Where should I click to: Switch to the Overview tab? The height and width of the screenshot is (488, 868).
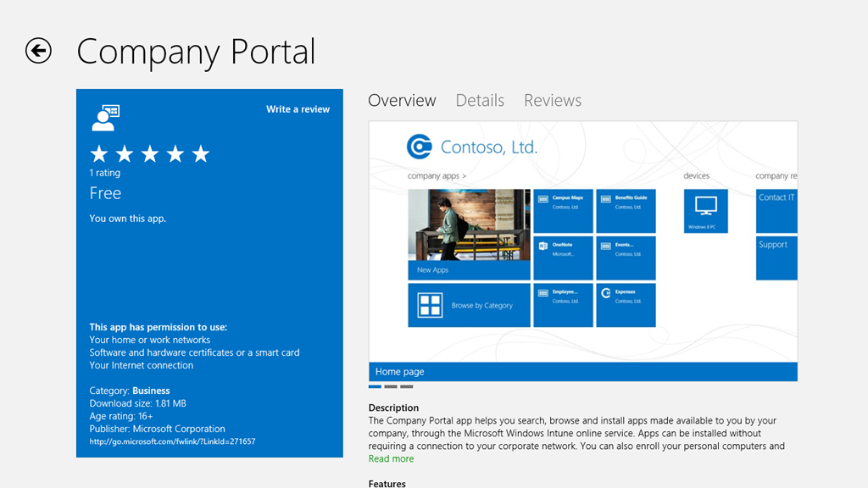[x=402, y=101]
